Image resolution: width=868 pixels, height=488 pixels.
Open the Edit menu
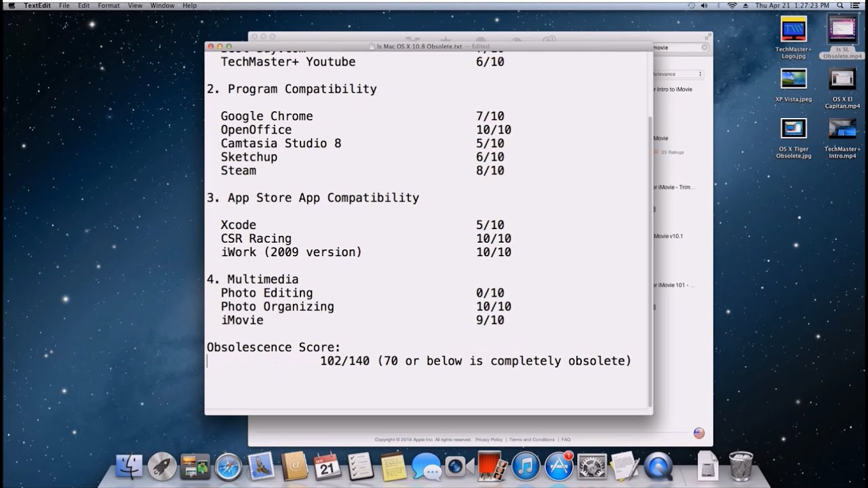83,5
